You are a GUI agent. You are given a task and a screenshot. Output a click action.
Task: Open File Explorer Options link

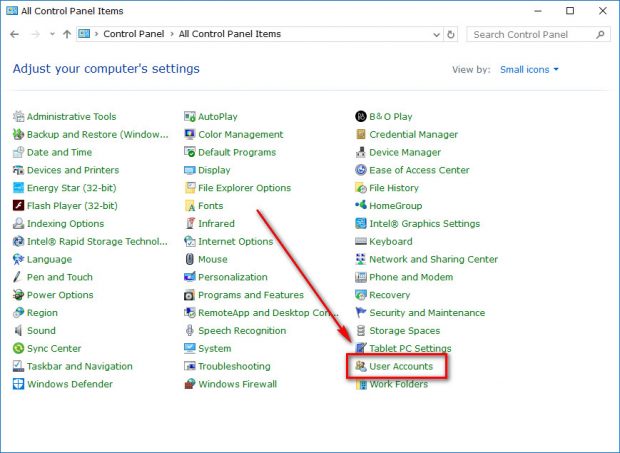[244, 188]
